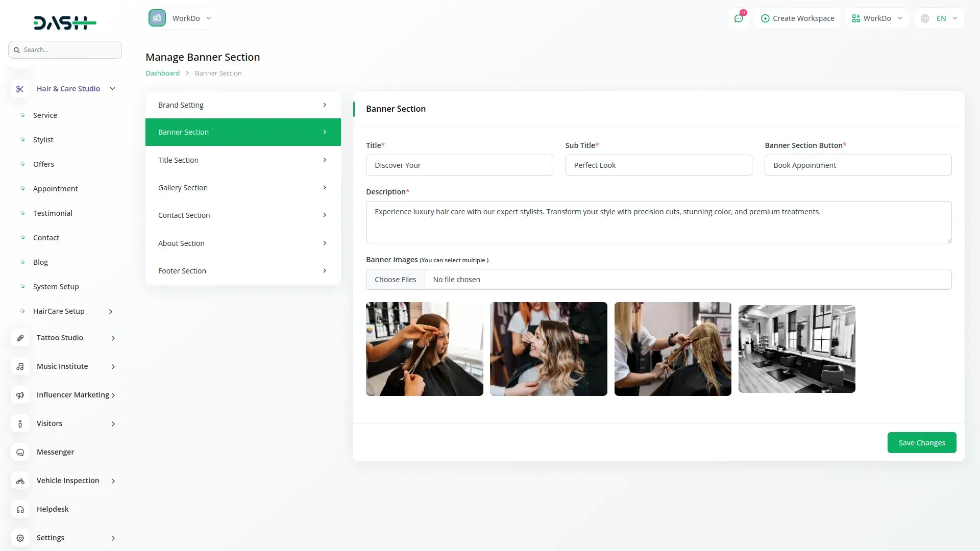Click the Vehicle Inspection motorcycle icon
980x551 pixels.
20,481
